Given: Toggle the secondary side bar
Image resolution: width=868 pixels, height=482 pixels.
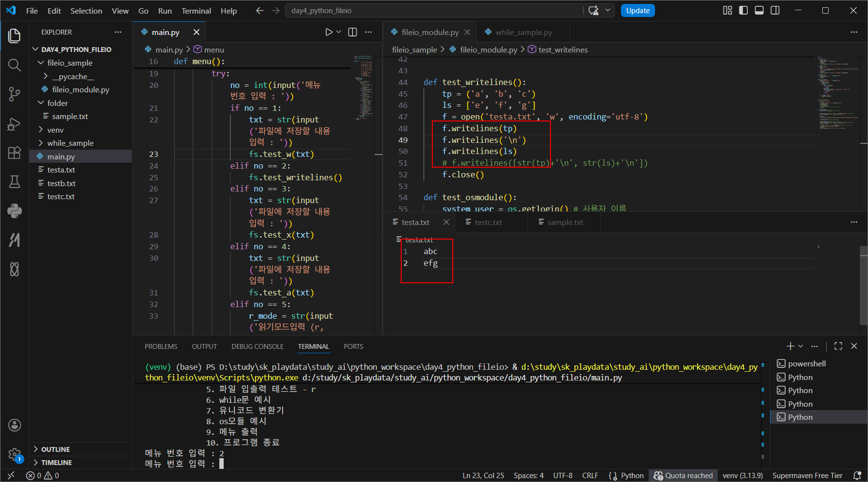Looking at the screenshot, I should tap(775, 11).
